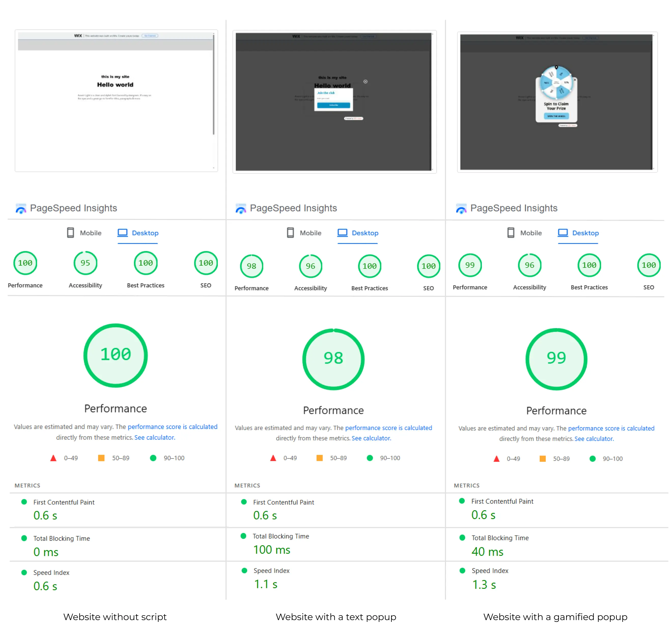Screen dimensions: 672x643
Task: Click the screenshot thumbnail with spin wheel popup
Action: [557, 102]
